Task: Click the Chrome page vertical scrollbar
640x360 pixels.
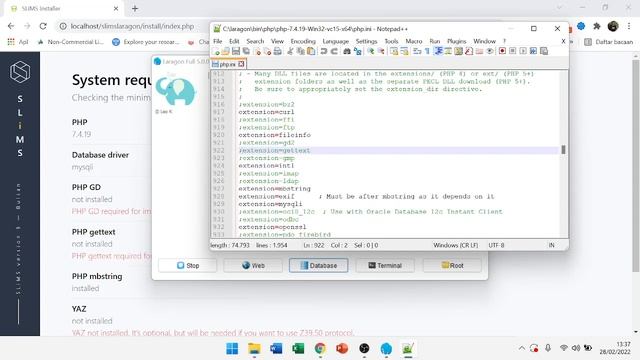Action: pos(636,165)
